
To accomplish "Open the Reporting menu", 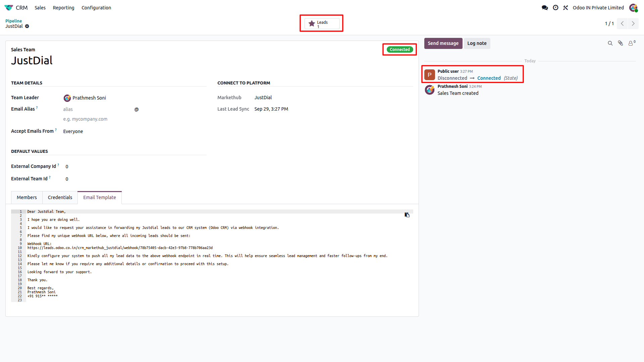I will (x=63, y=7).
